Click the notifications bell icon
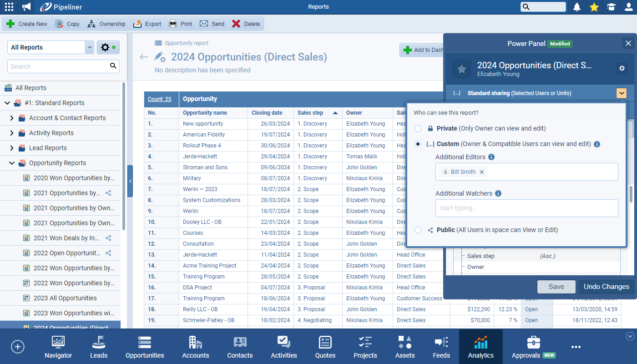 pyautogui.click(x=577, y=7)
